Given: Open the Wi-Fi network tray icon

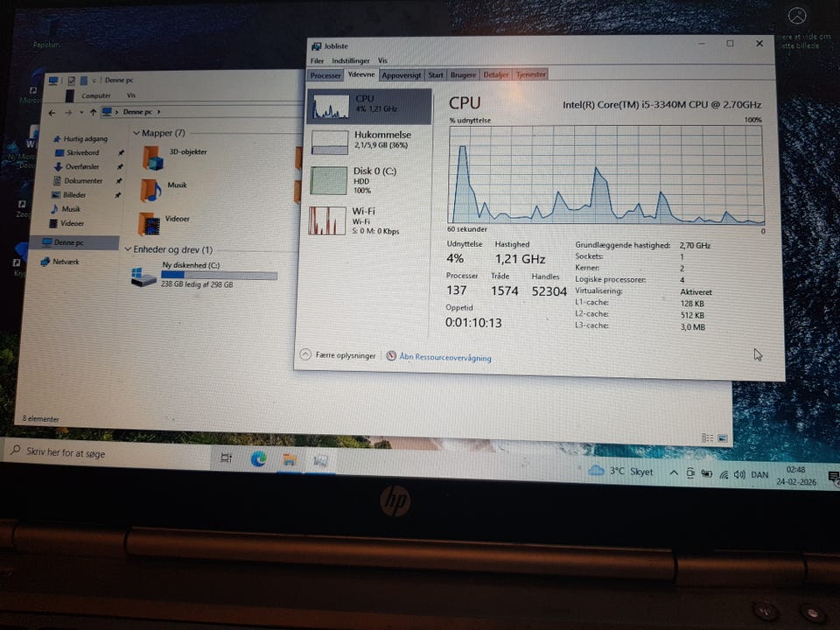Looking at the screenshot, I should point(724,474).
